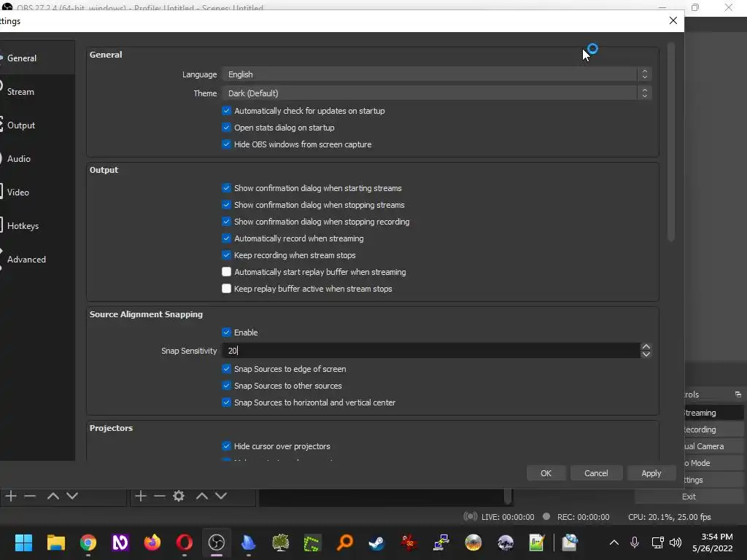Toggle Snap Sources to horizontal and vertical center
The image size is (747, 560).
coord(226,402)
